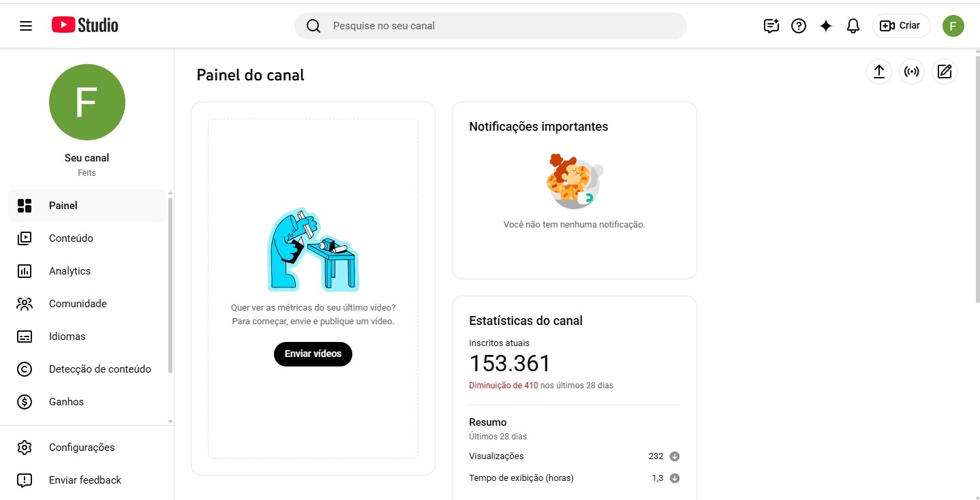The image size is (980, 500).
Task: Open the notifications bell
Action: pos(853,26)
